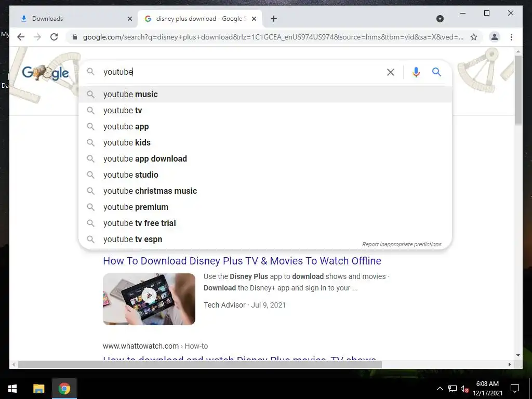Switch to the Downloads tab
The image size is (532, 399).
[73, 19]
